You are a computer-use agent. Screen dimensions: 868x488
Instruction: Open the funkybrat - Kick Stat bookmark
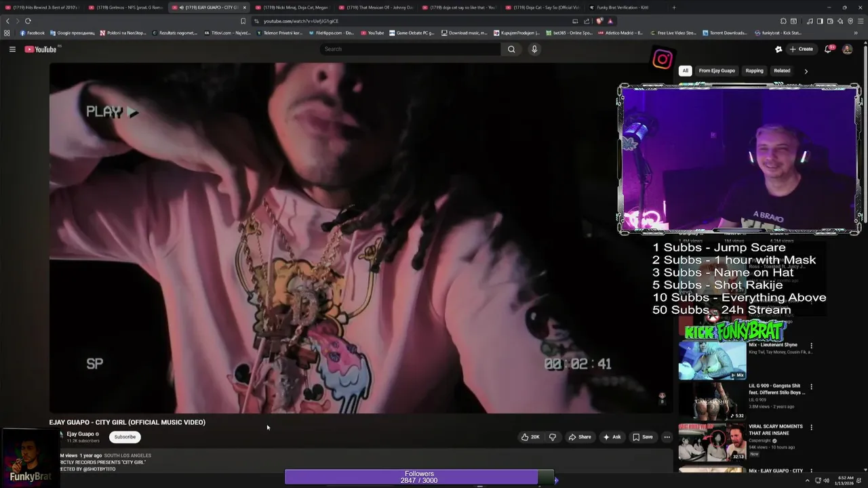coord(777,33)
